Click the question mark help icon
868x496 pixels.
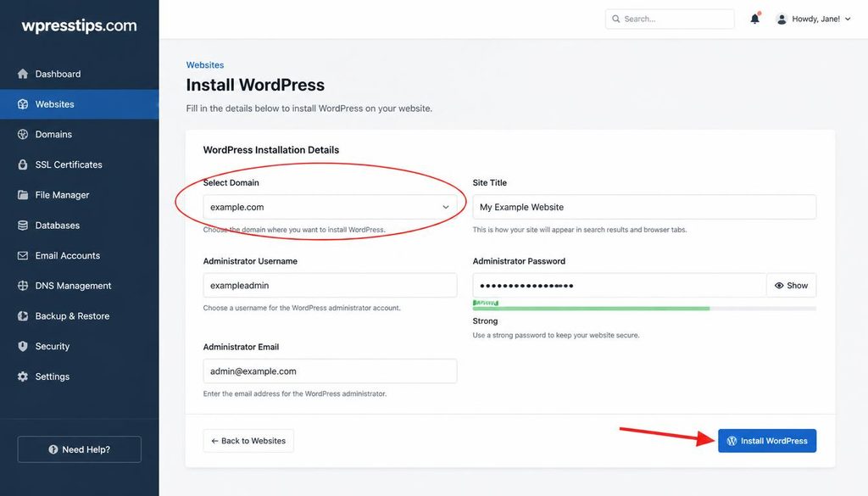(53, 449)
